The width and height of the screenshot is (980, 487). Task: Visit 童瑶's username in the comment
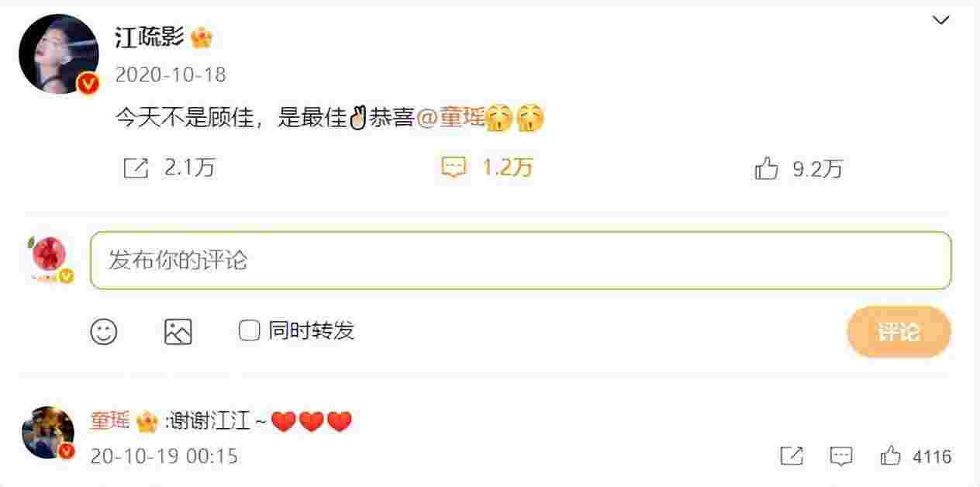110,421
